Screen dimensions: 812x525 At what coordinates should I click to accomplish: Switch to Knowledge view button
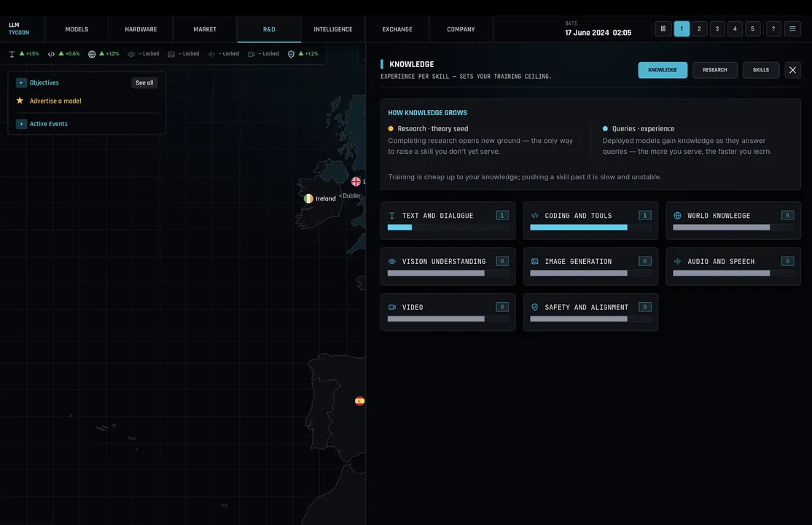(x=663, y=70)
